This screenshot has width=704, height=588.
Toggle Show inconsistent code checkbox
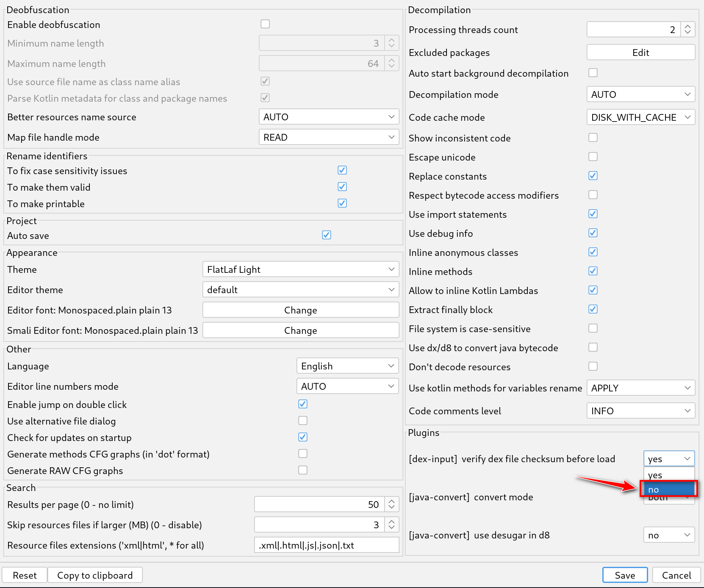pyautogui.click(x=593, y=138)
